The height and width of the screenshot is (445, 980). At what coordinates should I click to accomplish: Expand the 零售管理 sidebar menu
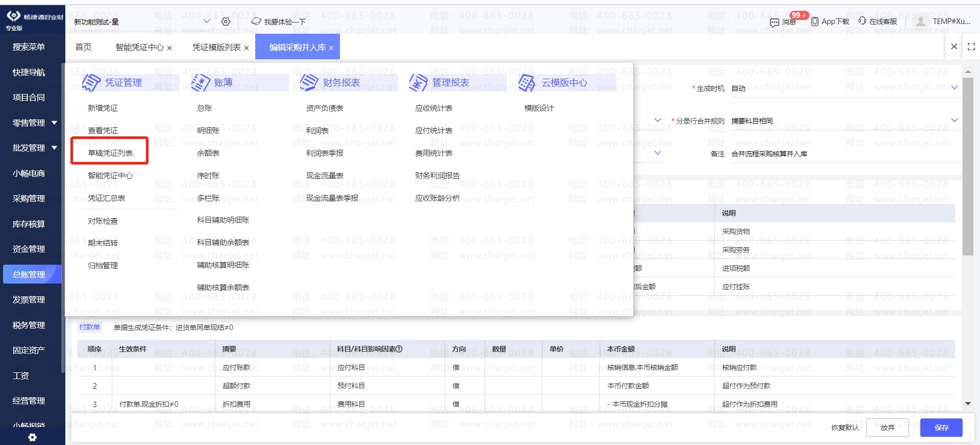pyautogui.click(x=54, y=123)
